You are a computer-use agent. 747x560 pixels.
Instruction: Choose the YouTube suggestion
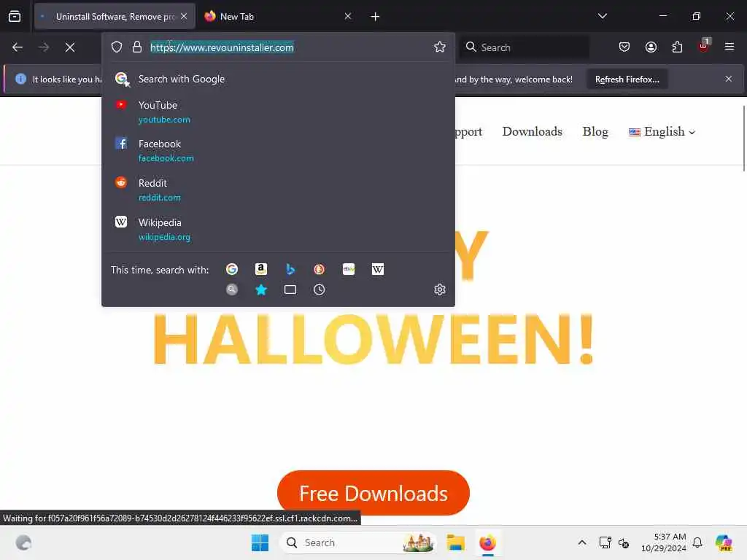278,112
